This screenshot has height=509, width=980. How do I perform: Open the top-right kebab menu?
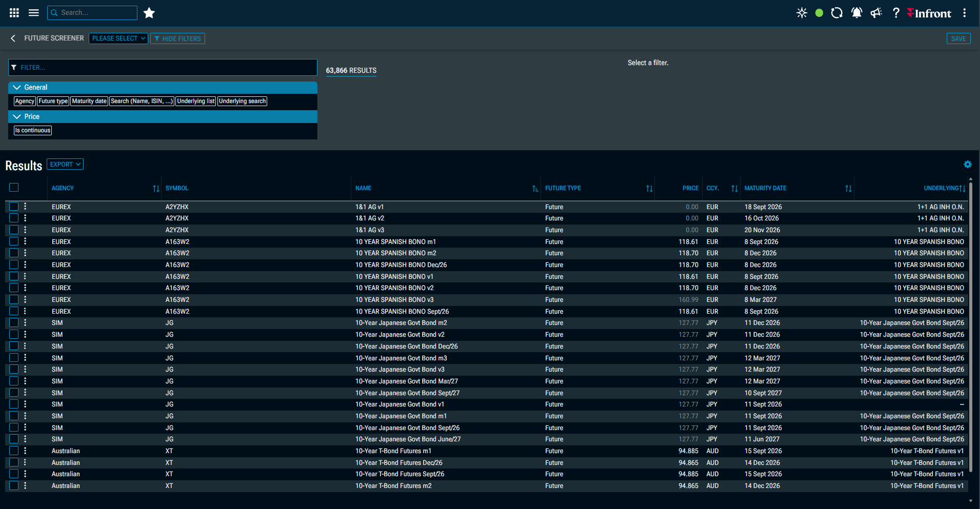coord(965,13)
